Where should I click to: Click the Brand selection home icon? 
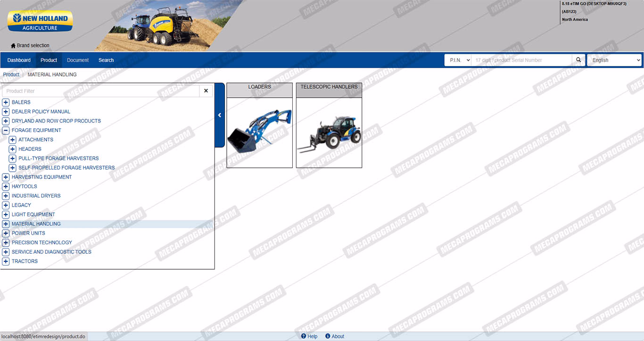point(13,46)
